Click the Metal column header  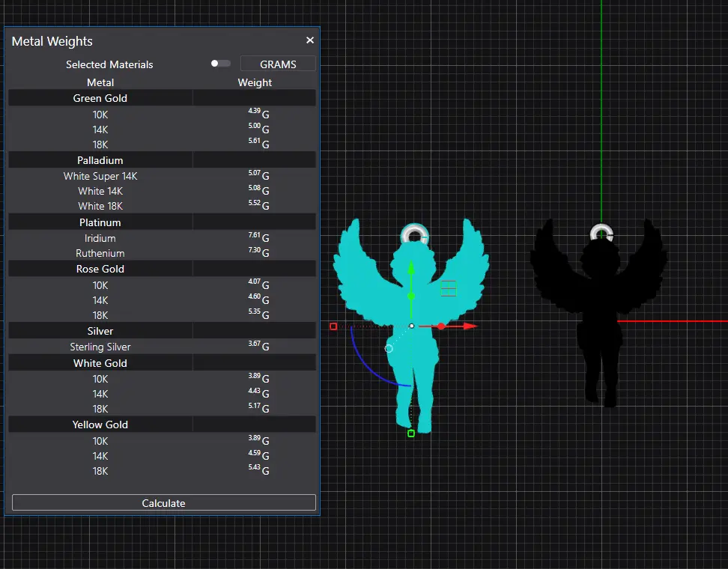click(100, 82)
